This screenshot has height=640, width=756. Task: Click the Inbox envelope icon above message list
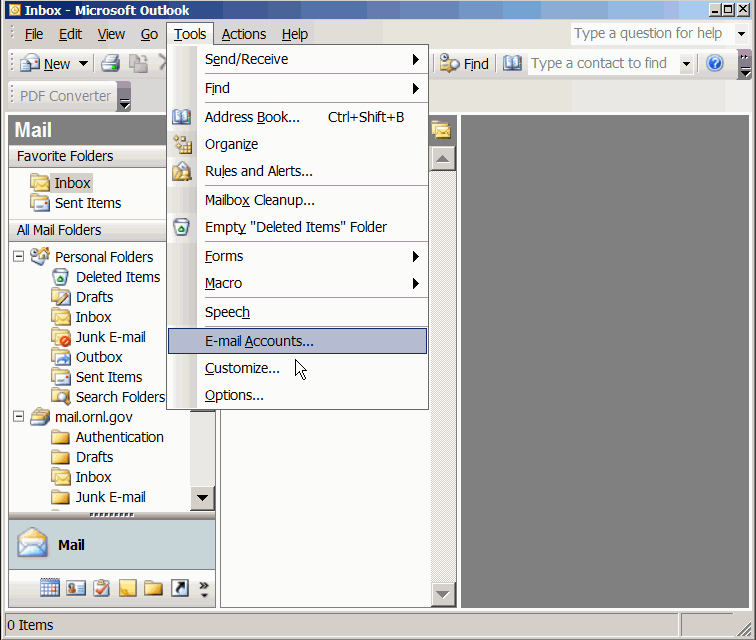pyautogui.click(x=441, y=130)
